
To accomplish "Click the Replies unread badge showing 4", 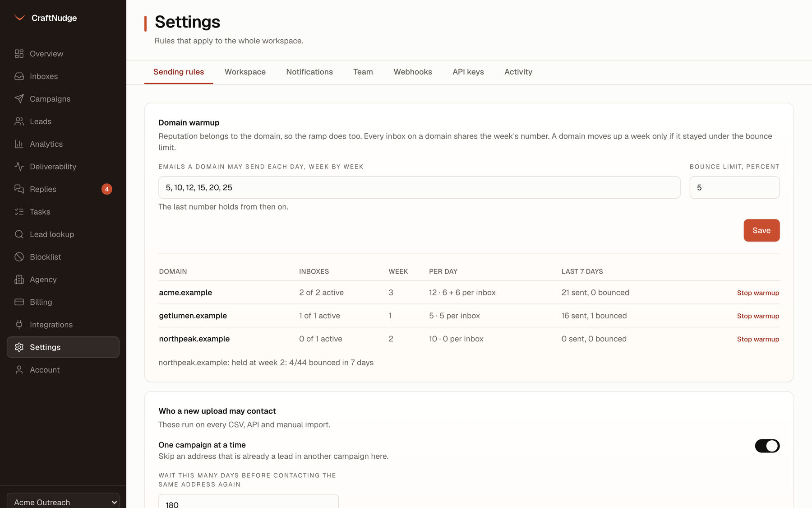I will 107,189.
